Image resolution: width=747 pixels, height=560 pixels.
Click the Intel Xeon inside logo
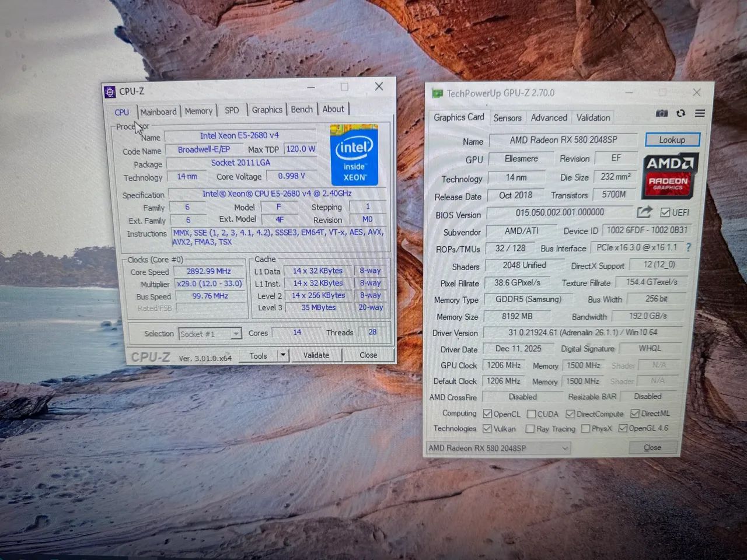click(354, 155)
